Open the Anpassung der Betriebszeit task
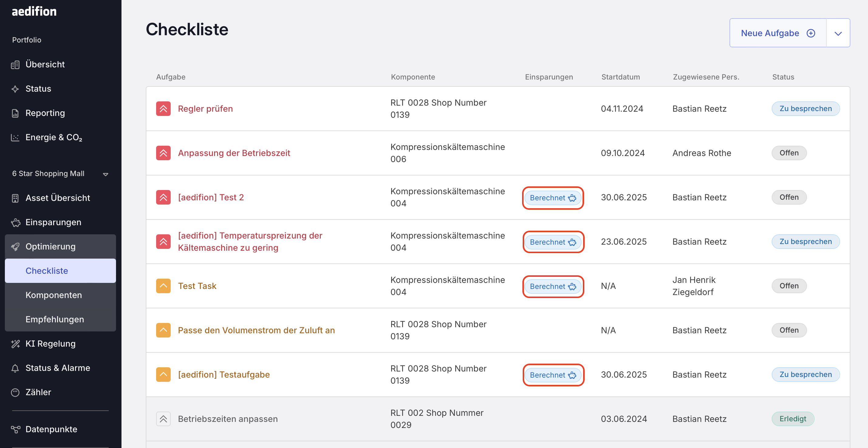The image size is (868, 448). point(234,153)
